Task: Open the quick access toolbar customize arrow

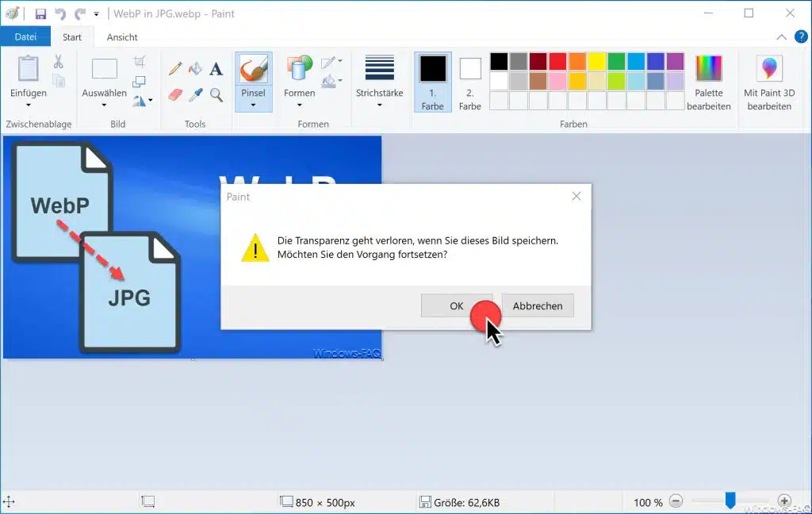Action: (96, 14)
